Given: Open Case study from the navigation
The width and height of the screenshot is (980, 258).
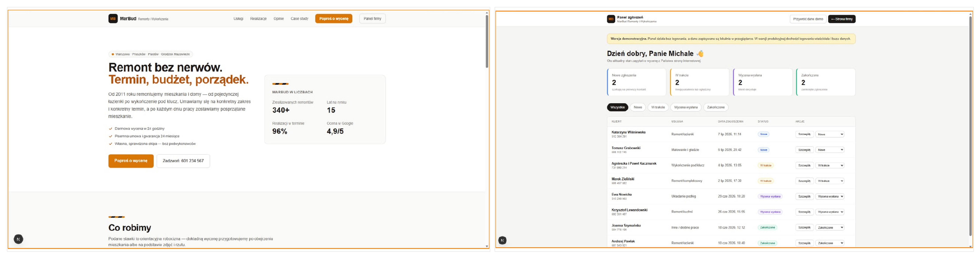Looking at the screenshot, I should click(x=299, y=19).
